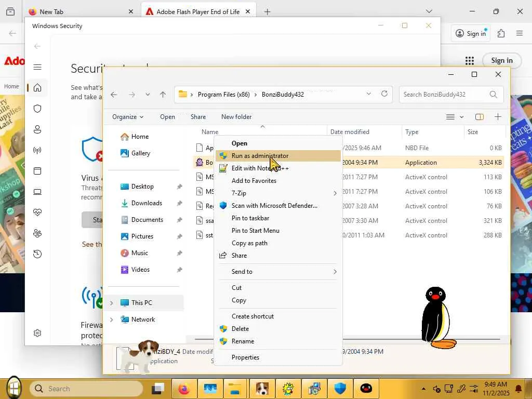Choose Edit with Notepad++ option
The width and height of the screenshot is (532, 399).
[x=278, y=168]
